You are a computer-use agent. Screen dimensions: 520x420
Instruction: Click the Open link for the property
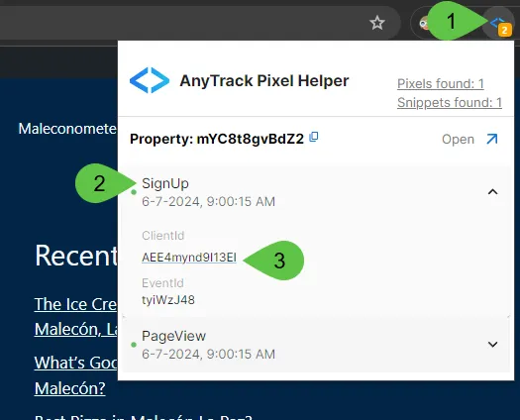[458, 140]
